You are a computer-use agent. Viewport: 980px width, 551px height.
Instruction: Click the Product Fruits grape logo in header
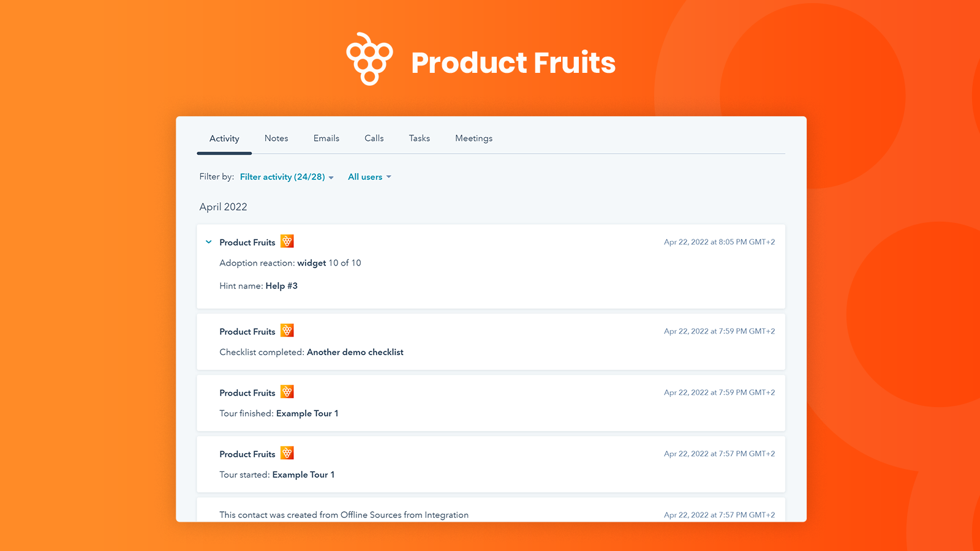point(369,59)
